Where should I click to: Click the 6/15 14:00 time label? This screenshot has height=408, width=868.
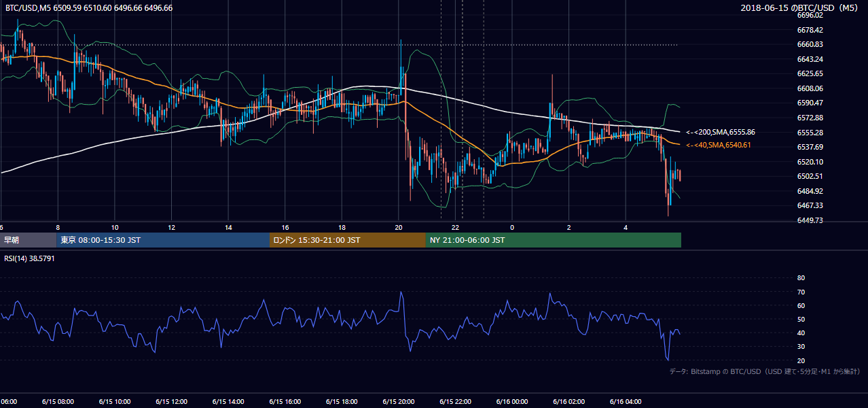click(x=228, y=402)
